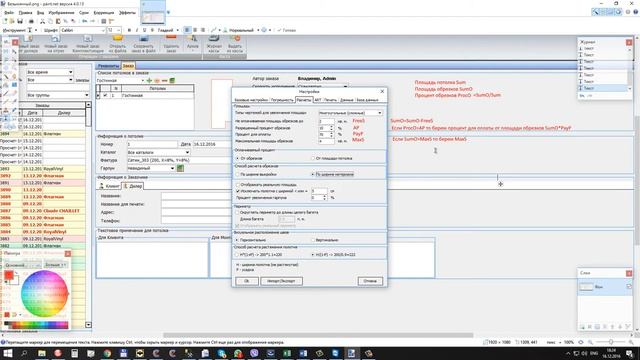Open the Изображение menu
The image size is (640, 360).
61,13
